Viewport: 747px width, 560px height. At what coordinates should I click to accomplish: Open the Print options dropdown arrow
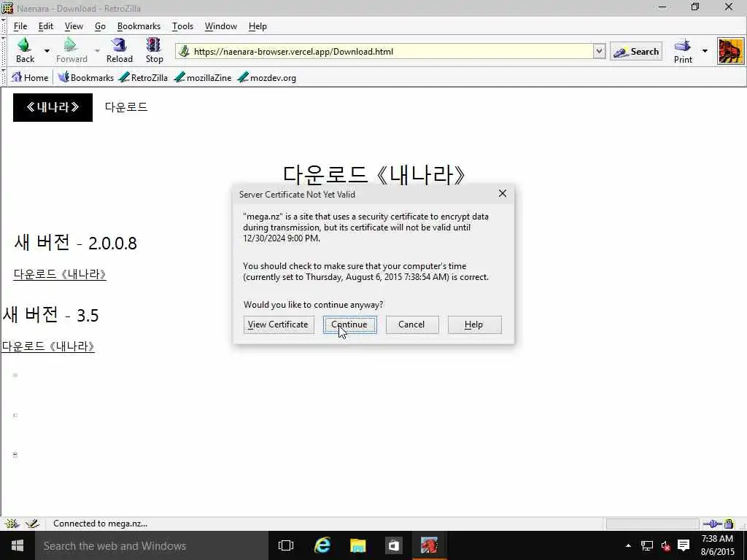705,51
